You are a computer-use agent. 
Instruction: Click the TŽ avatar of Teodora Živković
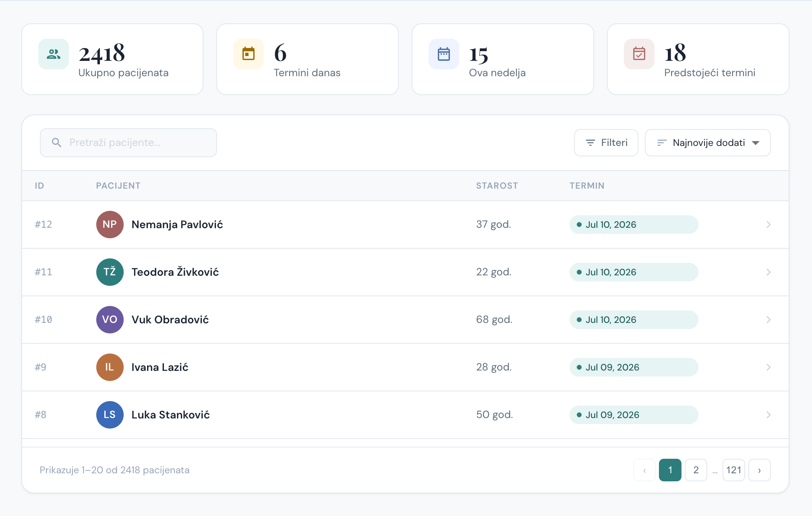tap(110, 272)
